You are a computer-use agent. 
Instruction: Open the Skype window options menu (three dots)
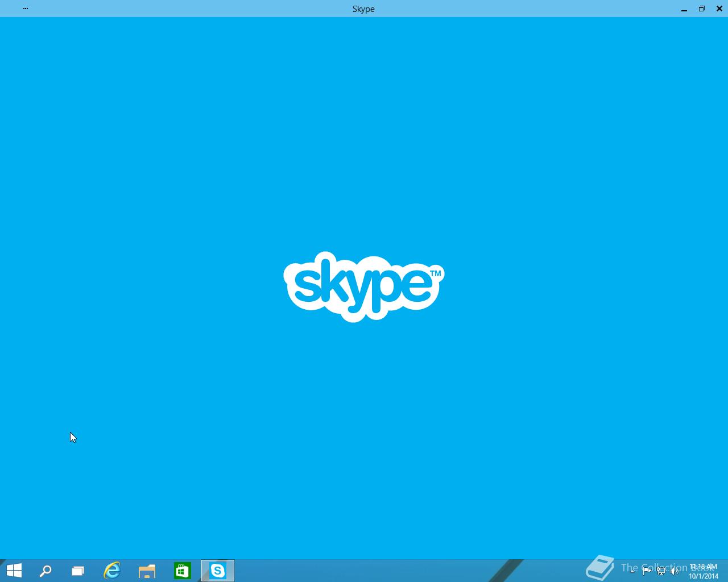[x=26, y=9]
